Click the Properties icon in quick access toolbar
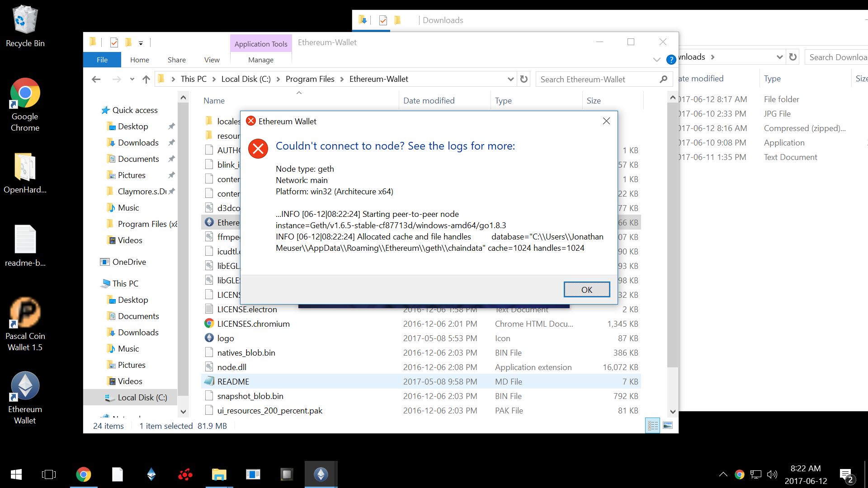 [x=114, y=42]
